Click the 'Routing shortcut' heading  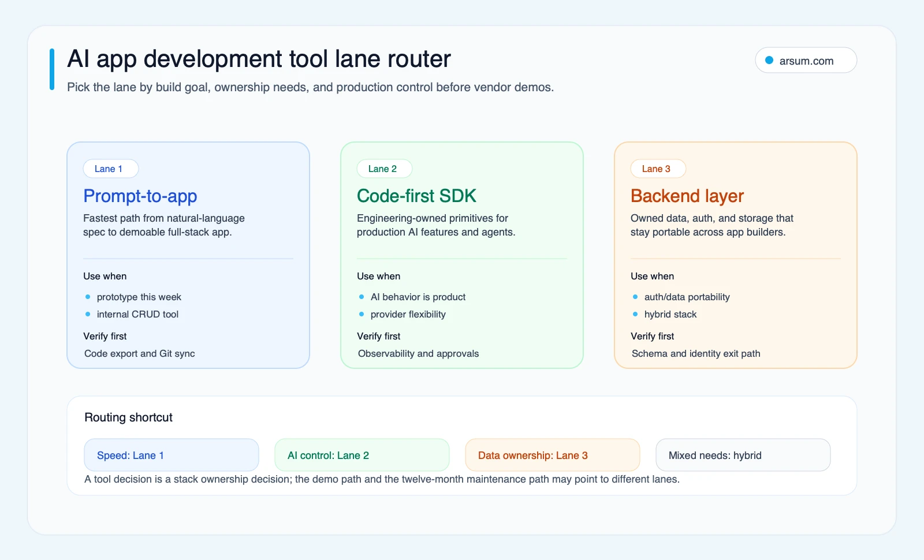point(129,417)
